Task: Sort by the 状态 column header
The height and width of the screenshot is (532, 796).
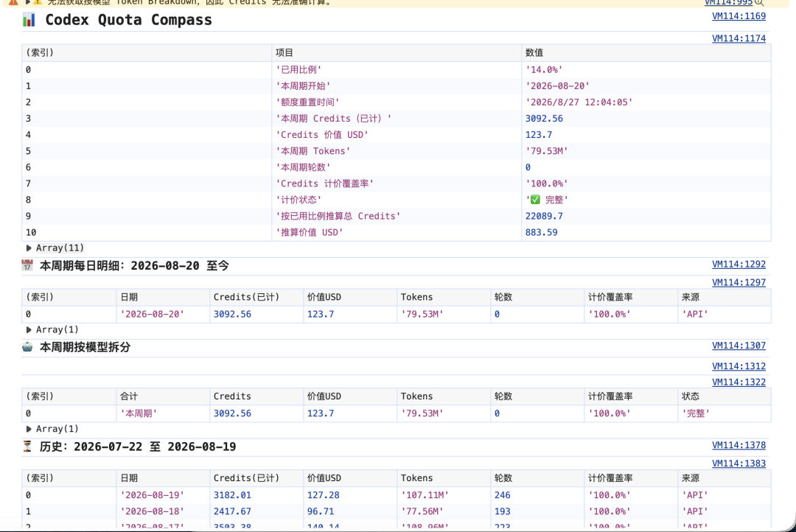Action: click(725, 396)
